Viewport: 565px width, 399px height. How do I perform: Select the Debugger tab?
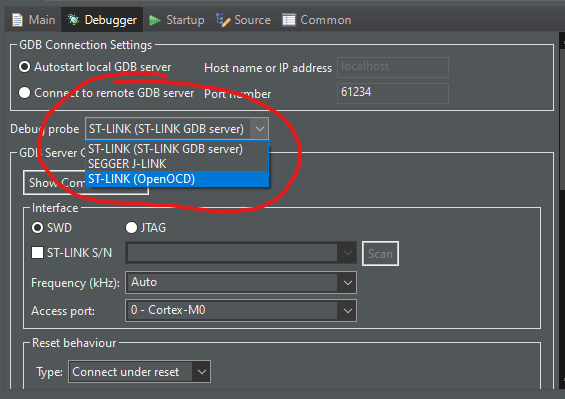coord(102,20)
